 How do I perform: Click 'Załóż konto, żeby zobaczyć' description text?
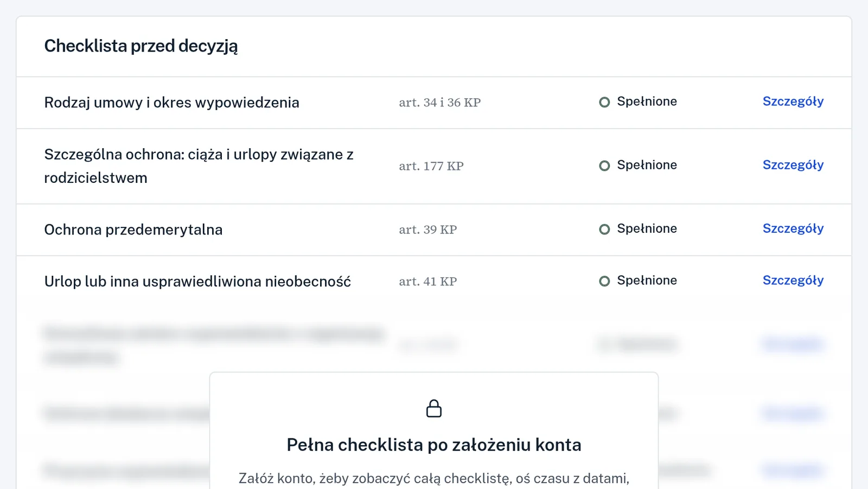pos(434,478)
